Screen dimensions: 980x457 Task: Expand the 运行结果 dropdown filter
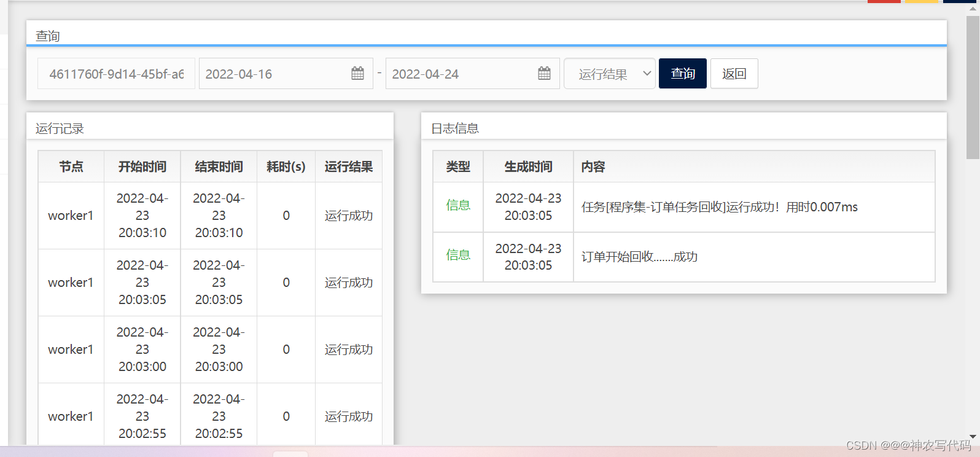pos(610,74)
